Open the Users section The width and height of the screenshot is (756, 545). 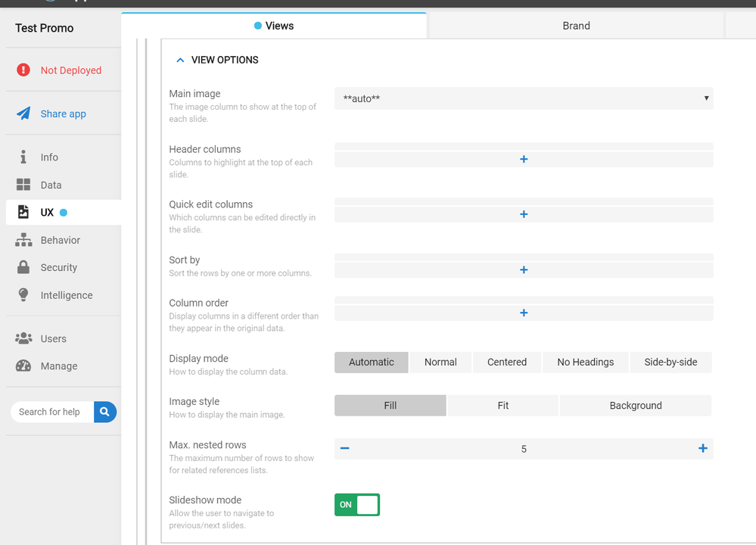[x=54, y=338]
